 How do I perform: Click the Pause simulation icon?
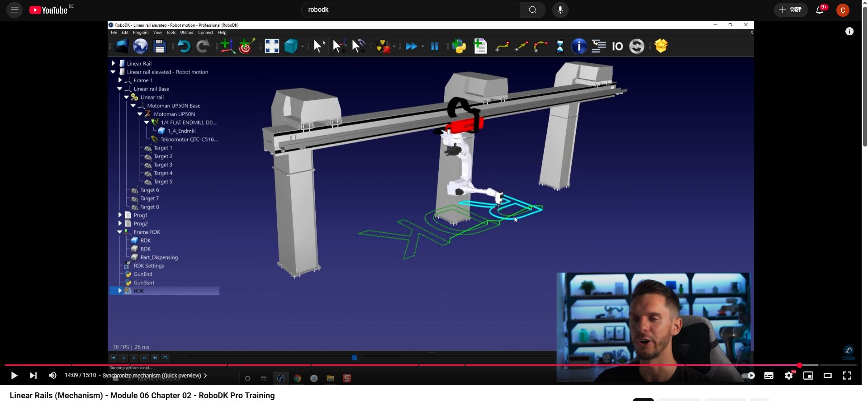coord(434,46)
